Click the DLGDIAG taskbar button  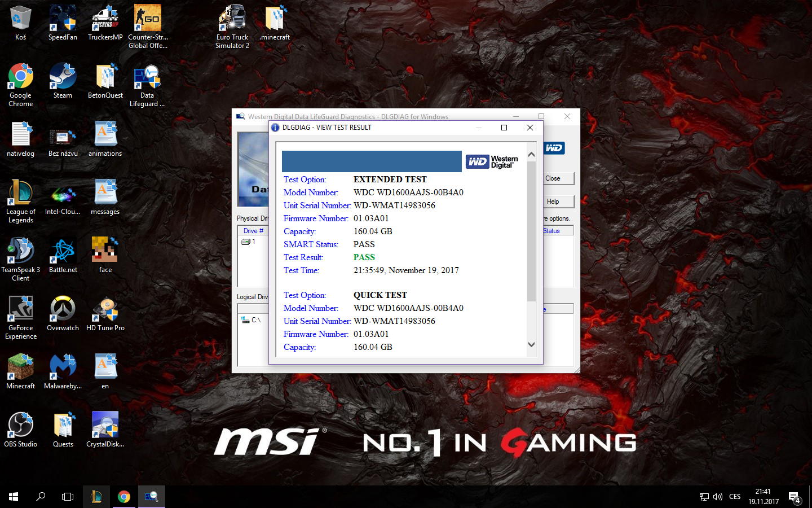pyautogui.click(x=152, y=497)
